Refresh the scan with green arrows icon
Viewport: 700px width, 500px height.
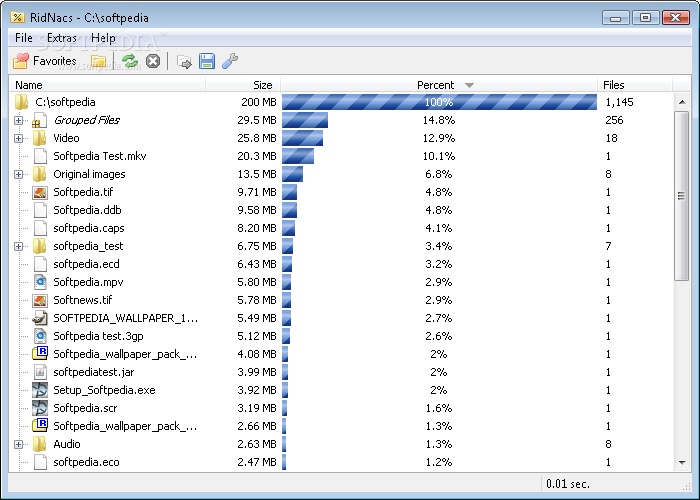(130, 61)
